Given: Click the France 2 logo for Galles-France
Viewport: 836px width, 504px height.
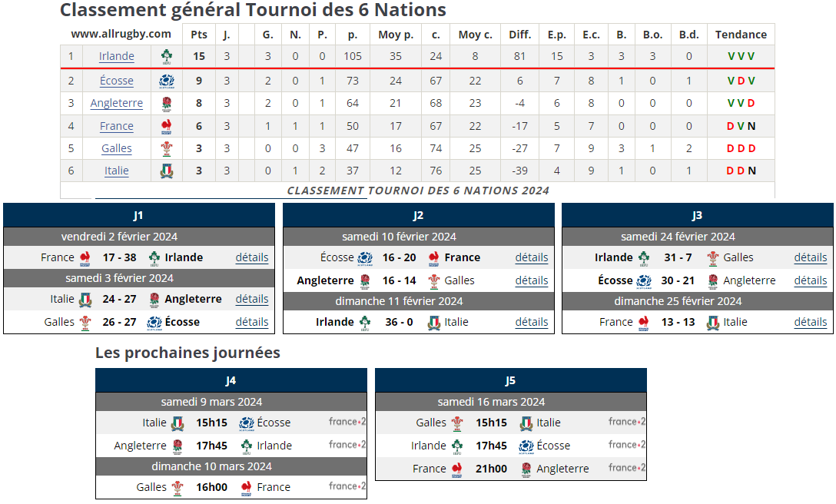Looking at the screenshot, I should click(x=347, y=486).
